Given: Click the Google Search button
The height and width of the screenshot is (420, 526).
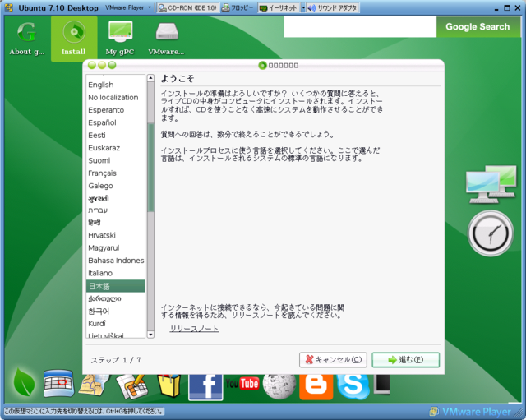Looking at the screenshot, I should [x=478, y=27].
